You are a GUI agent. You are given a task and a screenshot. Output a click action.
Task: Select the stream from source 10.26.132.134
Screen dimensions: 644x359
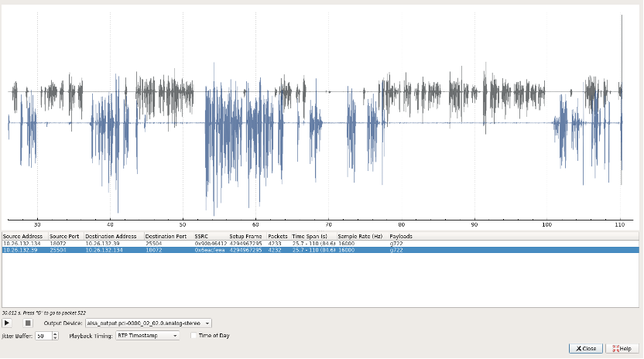click(23, 243)
